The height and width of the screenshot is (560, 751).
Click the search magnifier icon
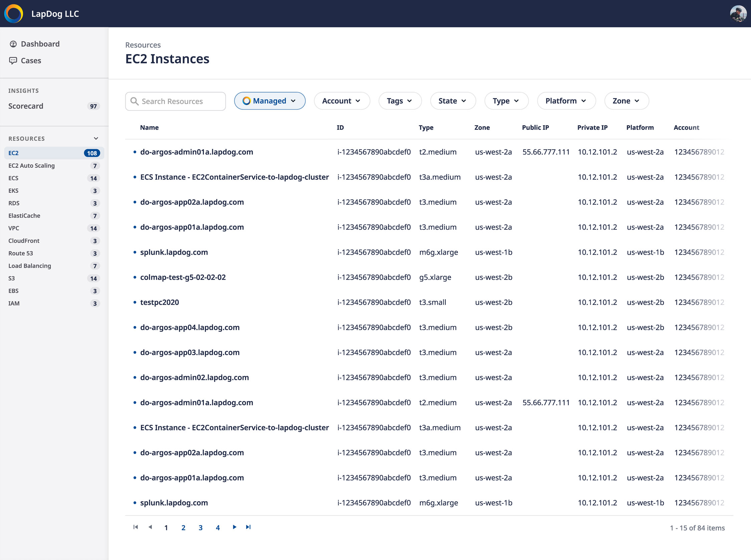pos(134,101)
